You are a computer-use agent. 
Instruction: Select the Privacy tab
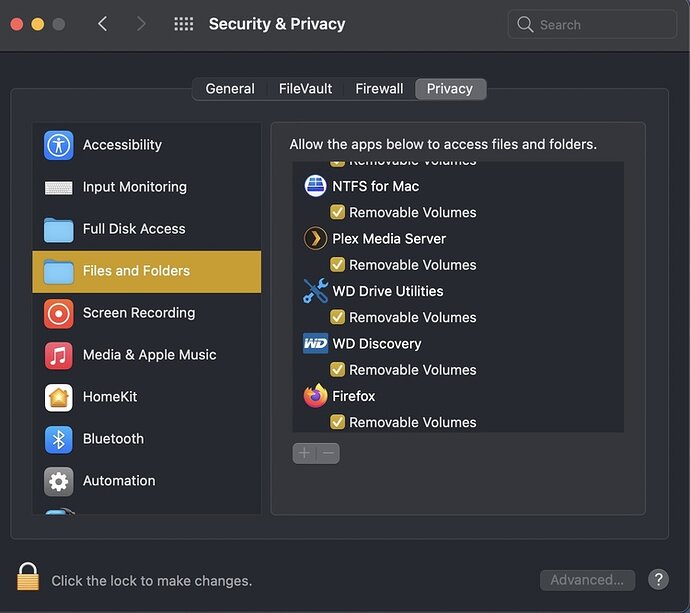450,89
